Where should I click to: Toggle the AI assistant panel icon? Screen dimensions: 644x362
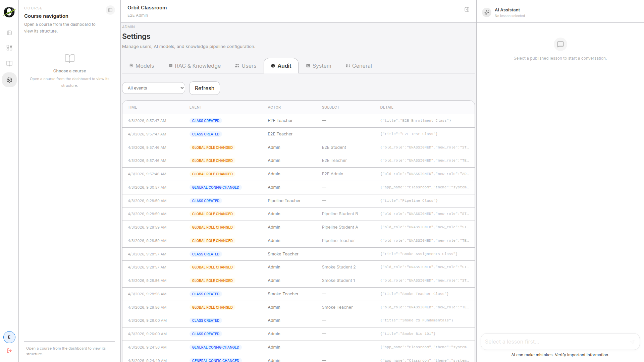pyautogui.click(x=467, y=9)
